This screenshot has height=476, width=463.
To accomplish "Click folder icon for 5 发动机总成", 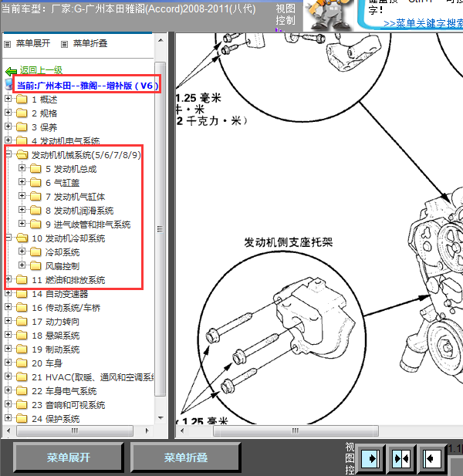I will point(35,169).
